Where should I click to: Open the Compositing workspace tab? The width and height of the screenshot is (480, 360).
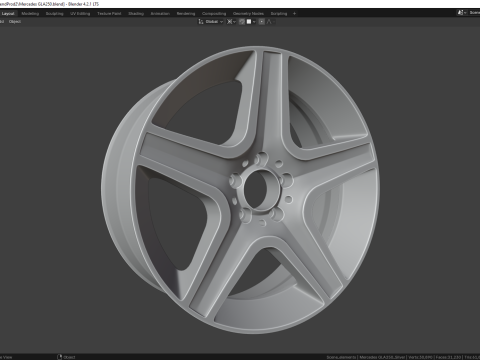click(214, 14)
